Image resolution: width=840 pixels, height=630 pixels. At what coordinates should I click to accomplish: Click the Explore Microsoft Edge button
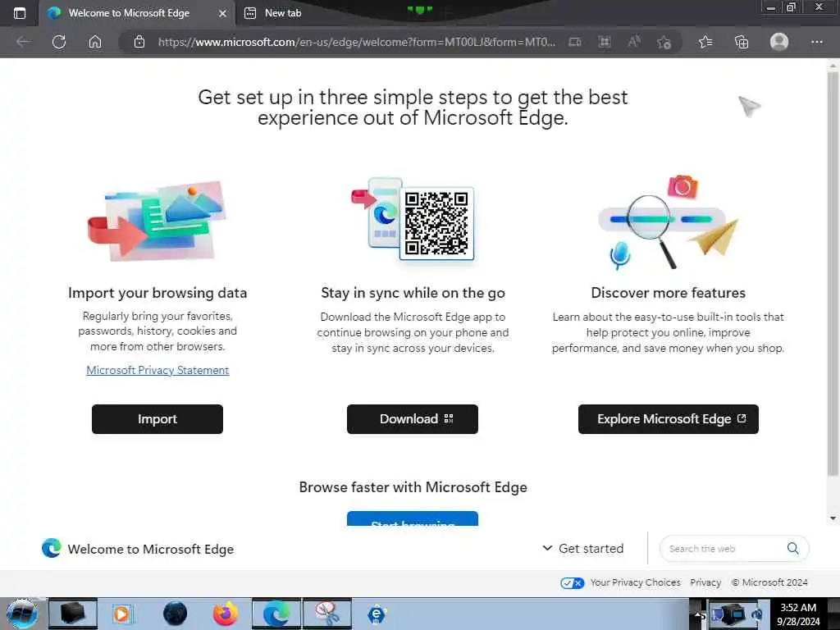pyautogui.click(x=668, y=419)
